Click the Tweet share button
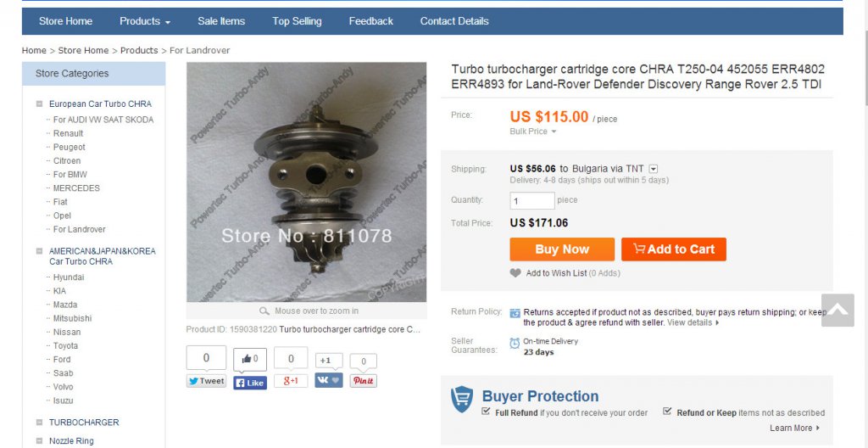 click(x=206, y=381)
